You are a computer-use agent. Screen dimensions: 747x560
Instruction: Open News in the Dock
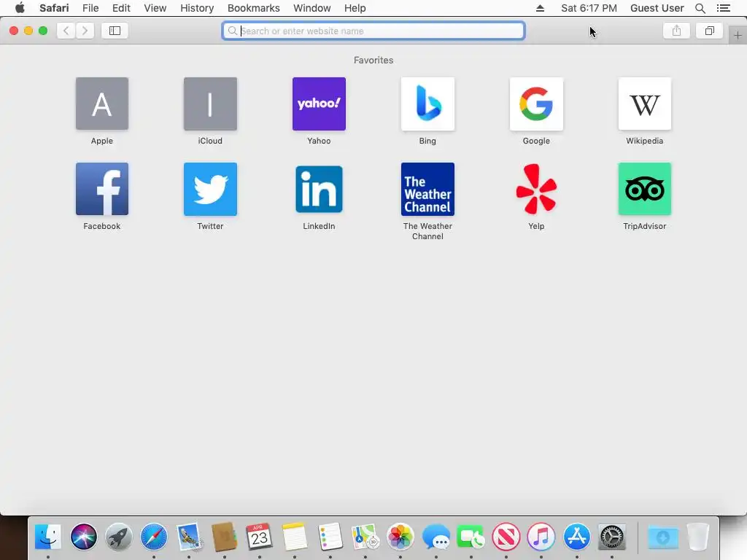pyautogui.click(x=506, y=537)
